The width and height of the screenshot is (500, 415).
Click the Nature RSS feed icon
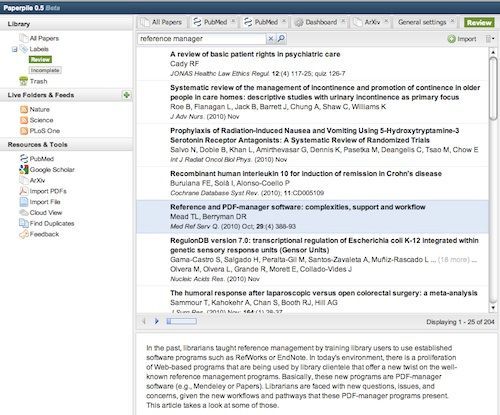[24, 109]
